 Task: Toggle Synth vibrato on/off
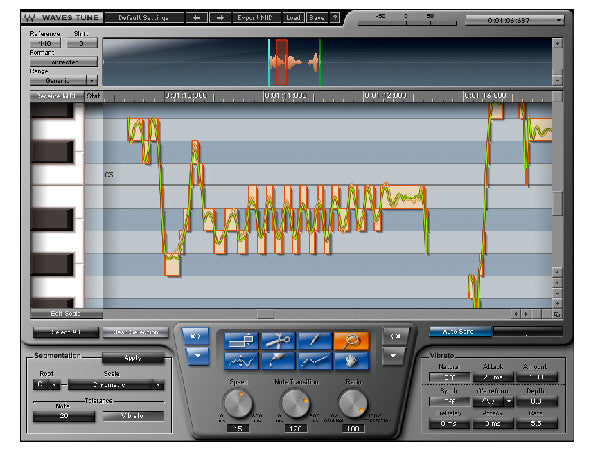coord(449,401)
